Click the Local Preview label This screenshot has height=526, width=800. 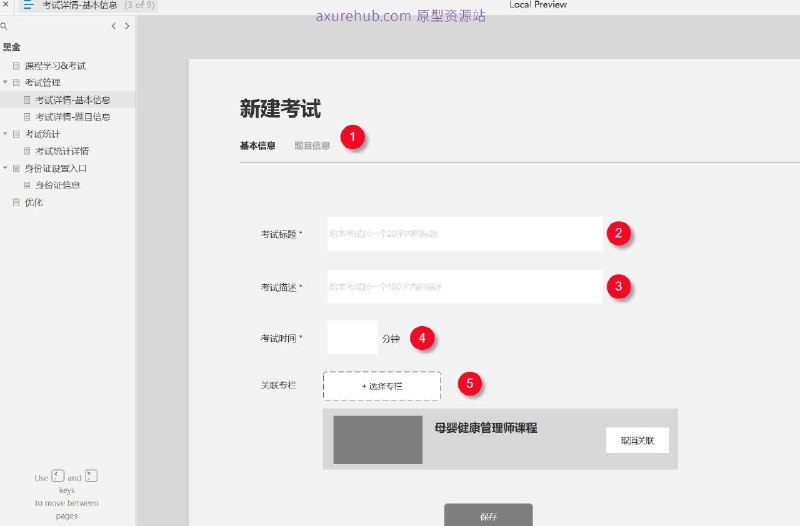click(538, 5)
